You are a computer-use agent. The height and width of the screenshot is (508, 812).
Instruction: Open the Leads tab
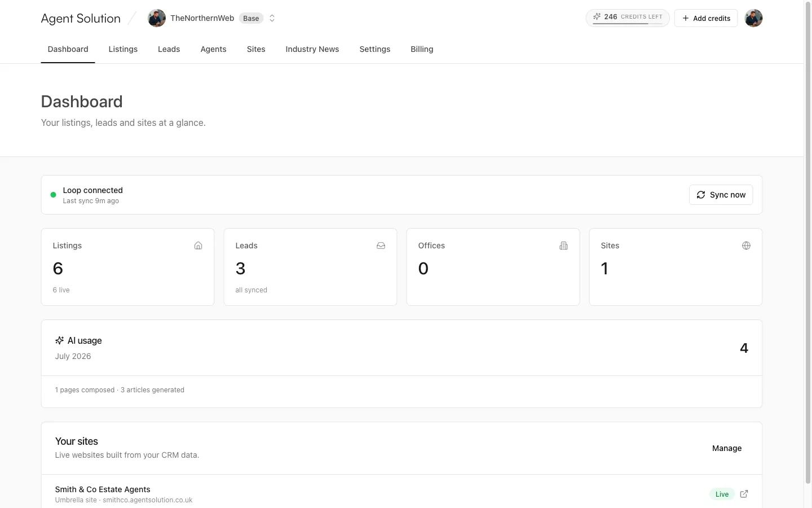point(169,49)
